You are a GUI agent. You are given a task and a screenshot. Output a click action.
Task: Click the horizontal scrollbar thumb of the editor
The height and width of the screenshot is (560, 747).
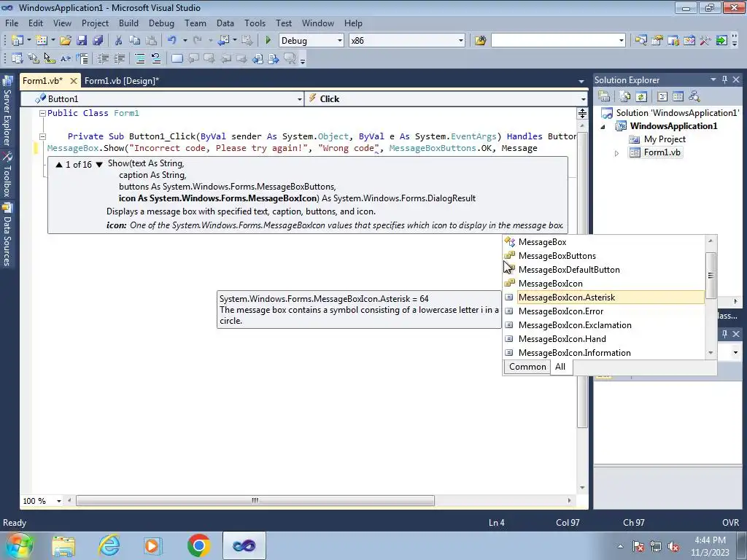click(x=255, y=500)
